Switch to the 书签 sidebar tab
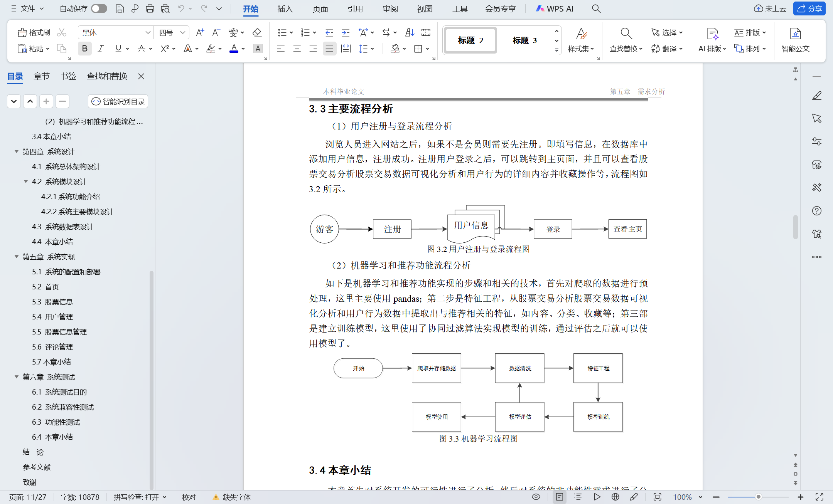The image size is (833, 504). [x=68, y=76]
